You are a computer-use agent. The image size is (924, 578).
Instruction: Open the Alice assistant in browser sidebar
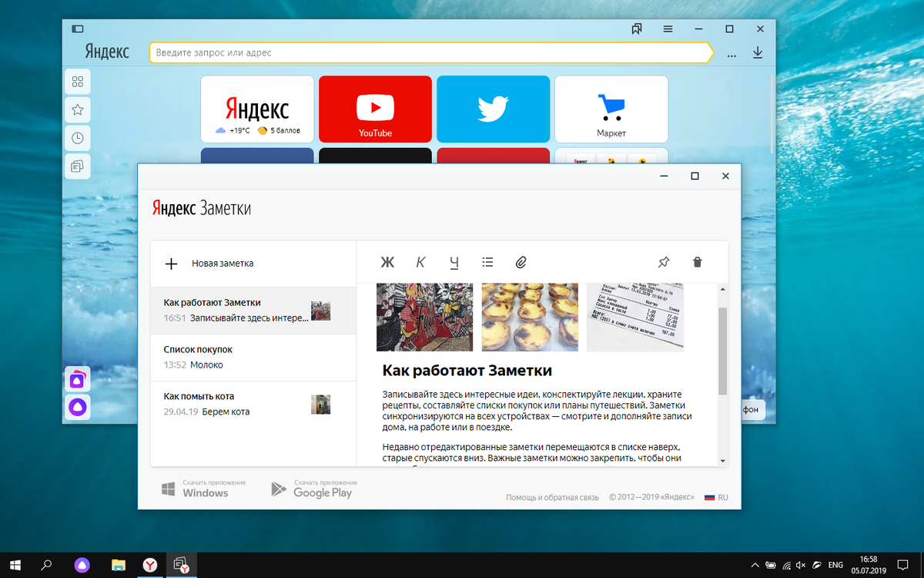tap(78, 407)
